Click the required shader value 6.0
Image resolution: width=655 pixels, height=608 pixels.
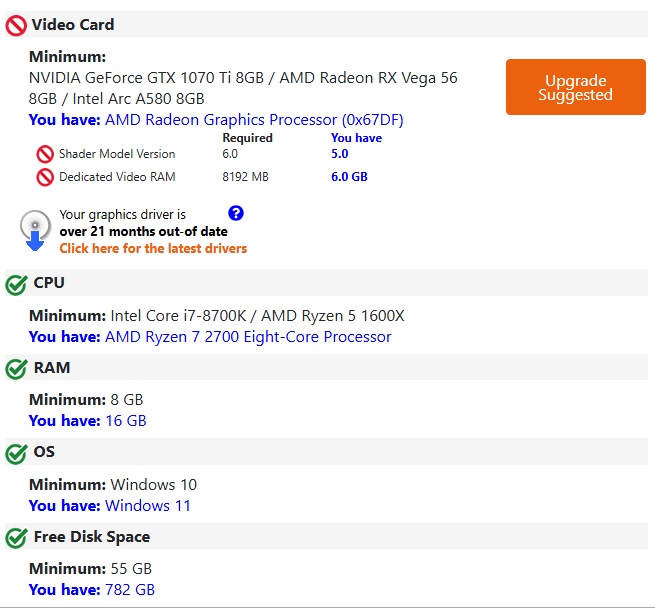coord(230,154)
